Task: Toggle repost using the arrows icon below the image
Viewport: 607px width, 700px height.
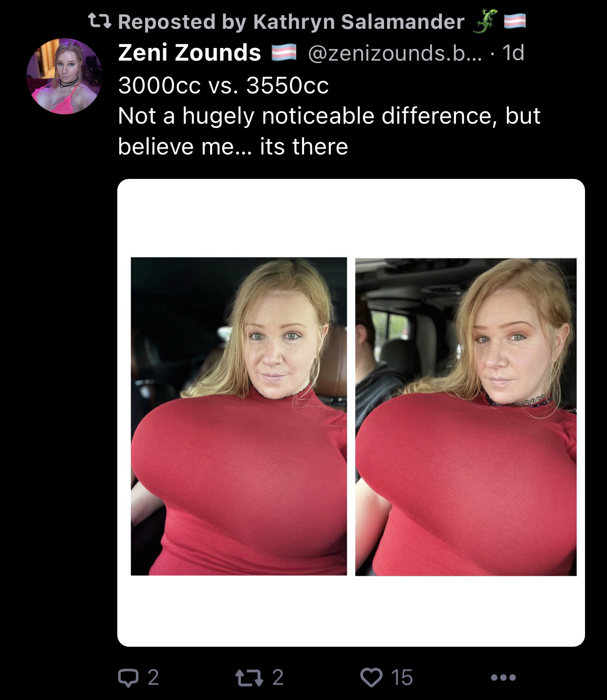Action: [249, 678]
